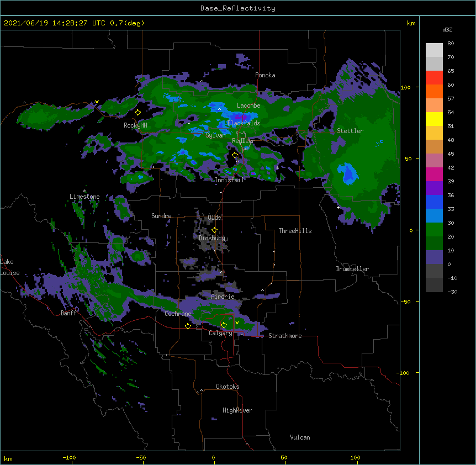Viewport: 476px width, 465px height.
Task: Click the Stettler city label
Action: (350, 131)
